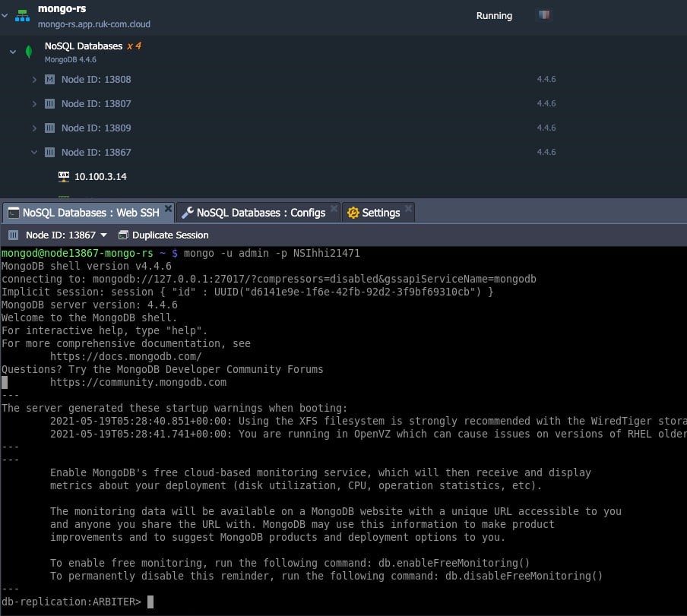This screenshot has height=616, width=687.
Task: Click the Duplicate Session window icon
Action: [x=123, y=235]
